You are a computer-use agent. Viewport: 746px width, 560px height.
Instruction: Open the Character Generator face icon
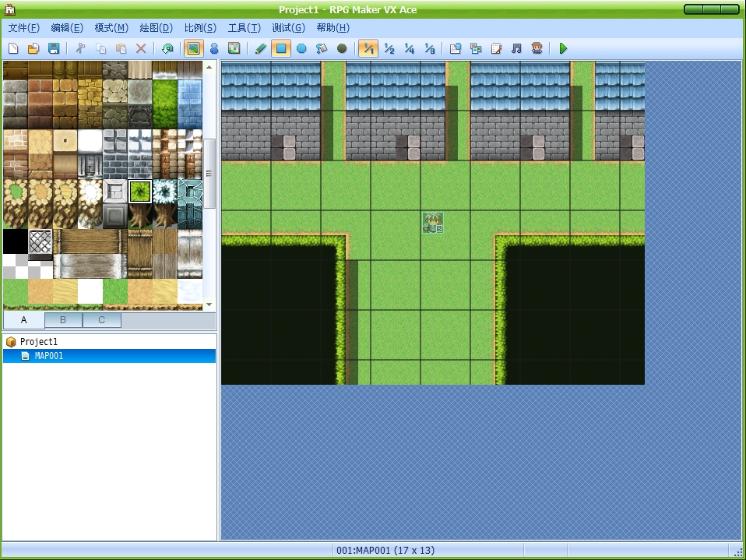(x=537, y=48)
